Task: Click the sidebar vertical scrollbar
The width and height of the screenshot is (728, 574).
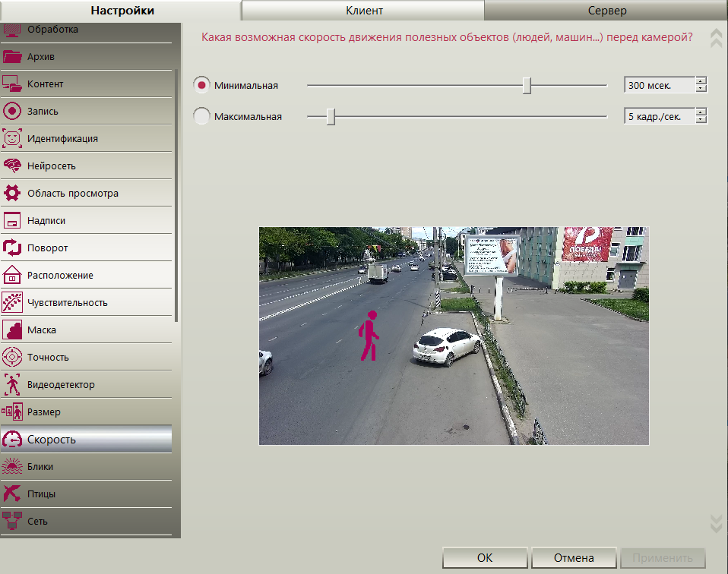Action: (176, 195)
